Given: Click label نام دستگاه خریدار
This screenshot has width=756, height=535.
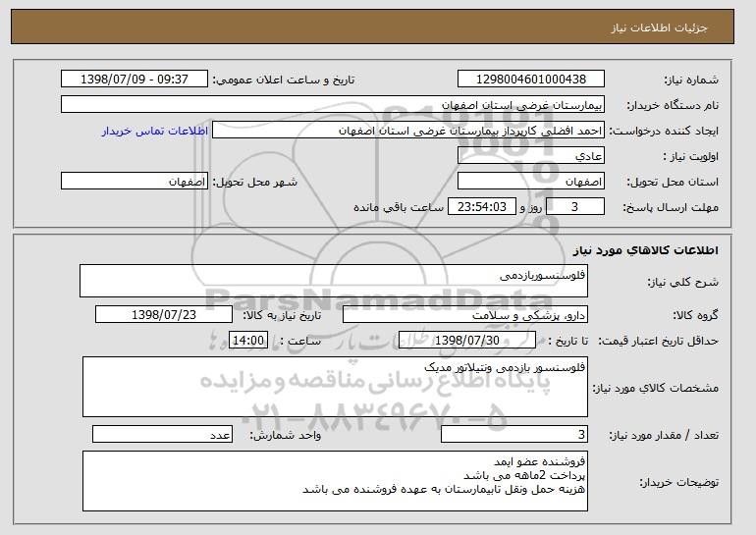Looking at the screenshot, I should pos(674,106).
